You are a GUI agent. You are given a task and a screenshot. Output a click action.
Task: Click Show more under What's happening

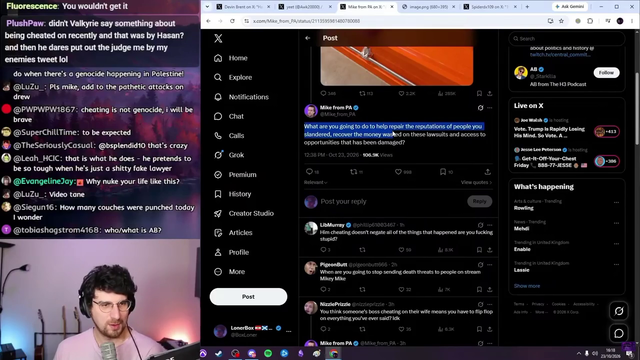coord(527,286)
